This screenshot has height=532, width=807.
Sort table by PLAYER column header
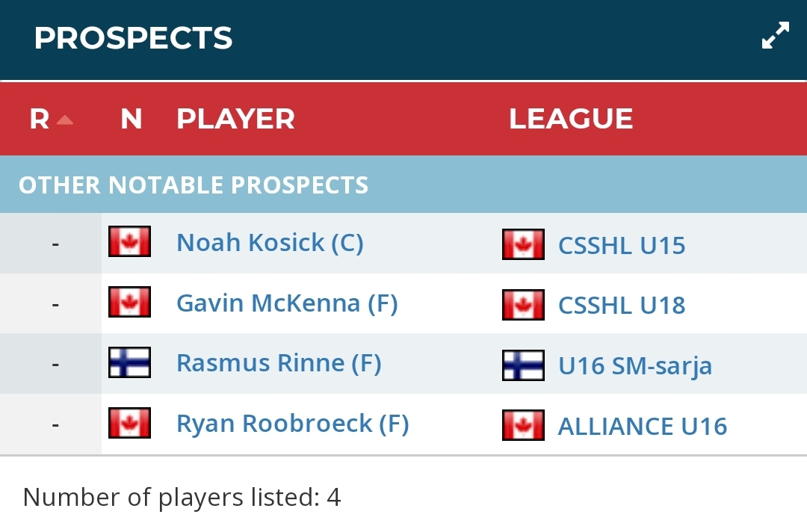click(x=235, y=119)
